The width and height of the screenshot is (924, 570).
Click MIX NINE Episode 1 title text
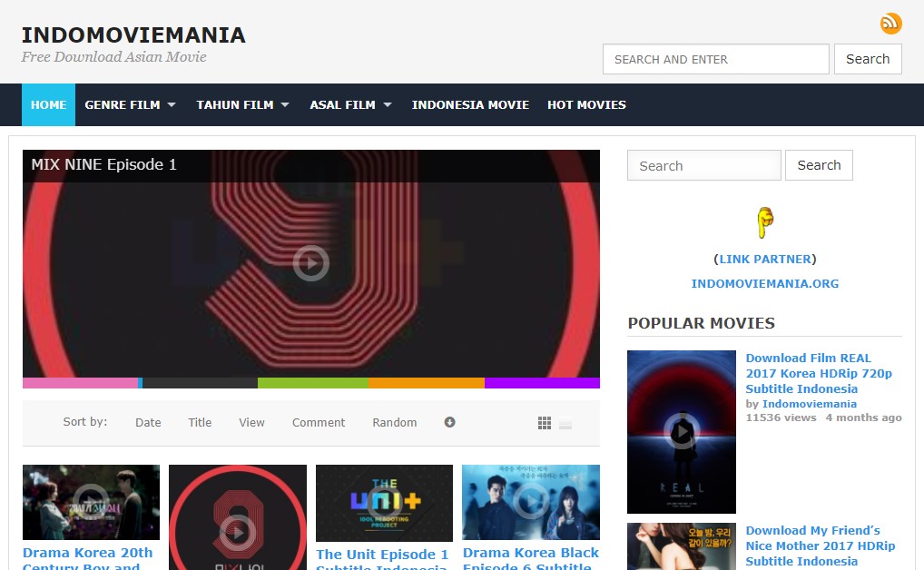103,164
